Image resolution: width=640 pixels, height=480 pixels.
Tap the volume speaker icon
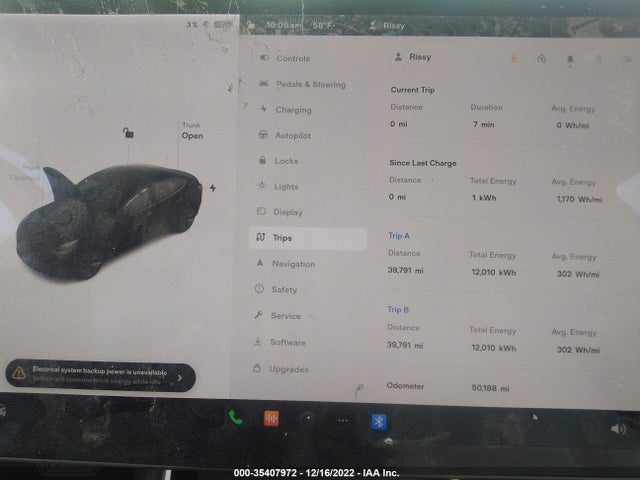click(x=619, y=429)
